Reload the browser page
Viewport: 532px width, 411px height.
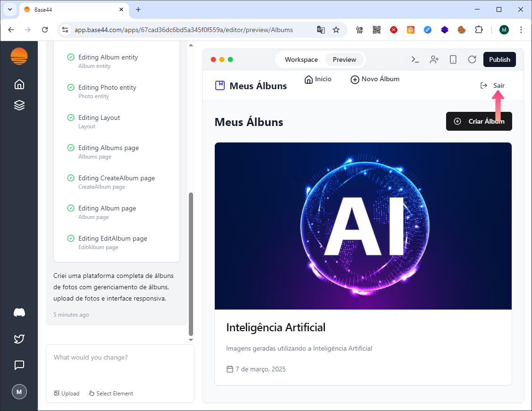[x=45, y=30]
